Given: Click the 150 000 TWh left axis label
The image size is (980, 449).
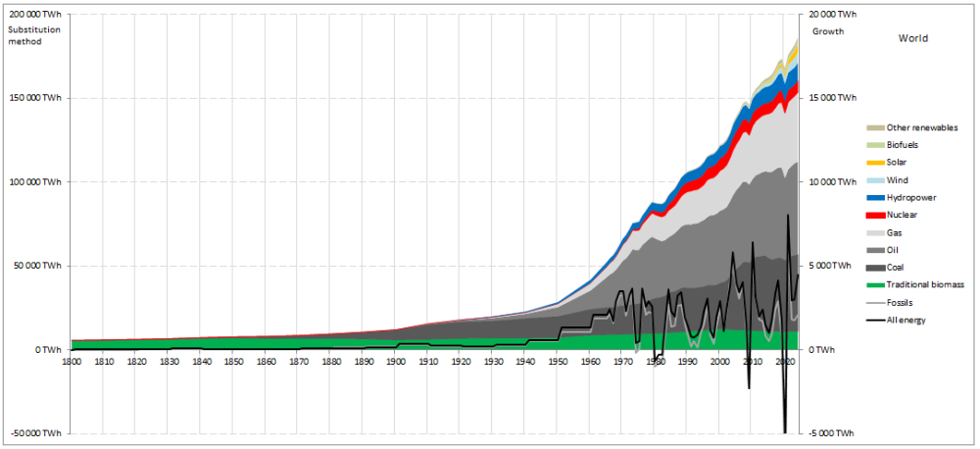Looking at the screenshot, I should pos(35,98).
